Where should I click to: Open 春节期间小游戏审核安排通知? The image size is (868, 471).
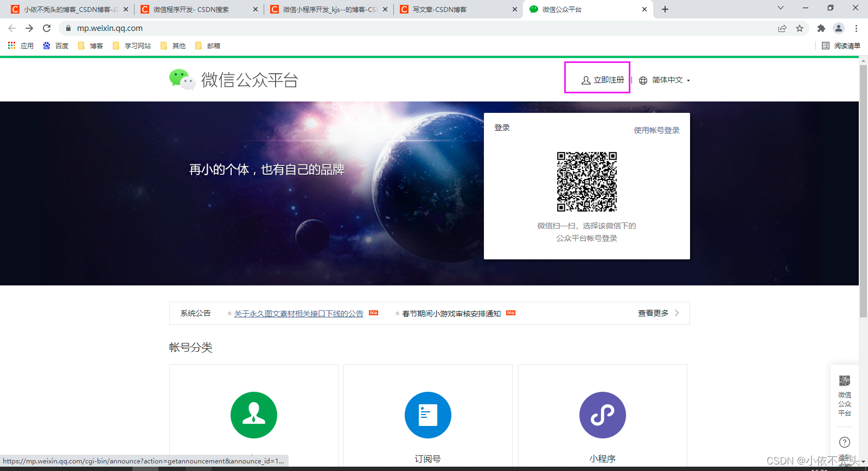[x=451, y=314]
